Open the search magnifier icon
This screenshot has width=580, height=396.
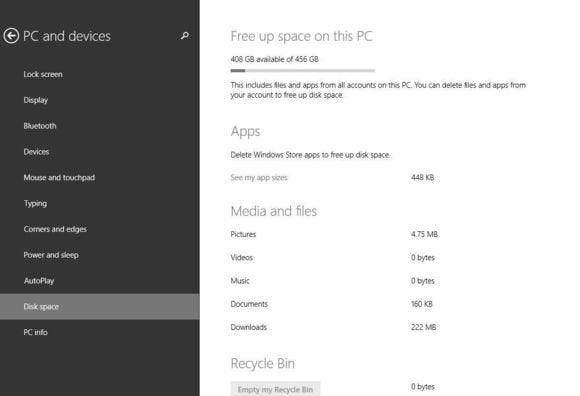coord(185,35)
